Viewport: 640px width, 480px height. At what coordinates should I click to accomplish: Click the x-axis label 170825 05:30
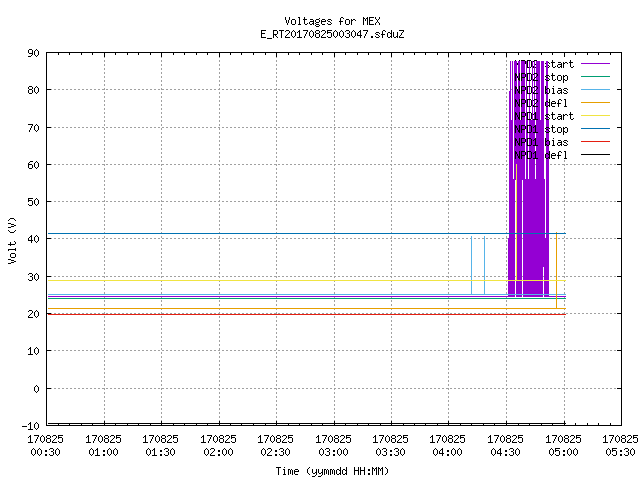620,446
